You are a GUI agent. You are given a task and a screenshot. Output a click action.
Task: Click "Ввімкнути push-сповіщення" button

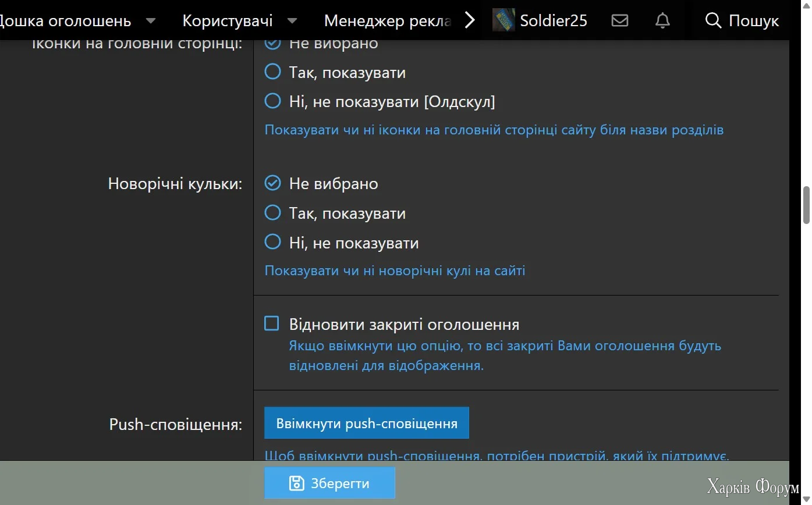point(367,423)
